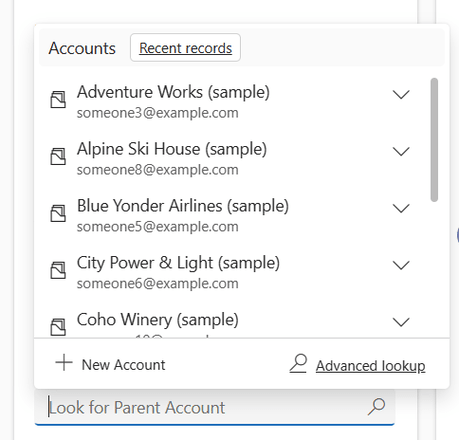The image size is (459, 440).
Task: Choose Blue Yonder Airlines (sample) account
Action: pos(183,206)
